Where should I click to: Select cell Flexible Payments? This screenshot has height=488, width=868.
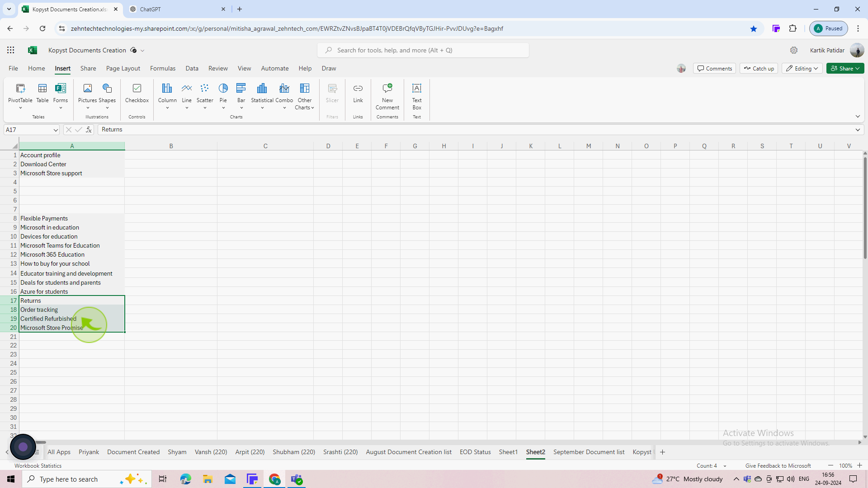point(72,218)
